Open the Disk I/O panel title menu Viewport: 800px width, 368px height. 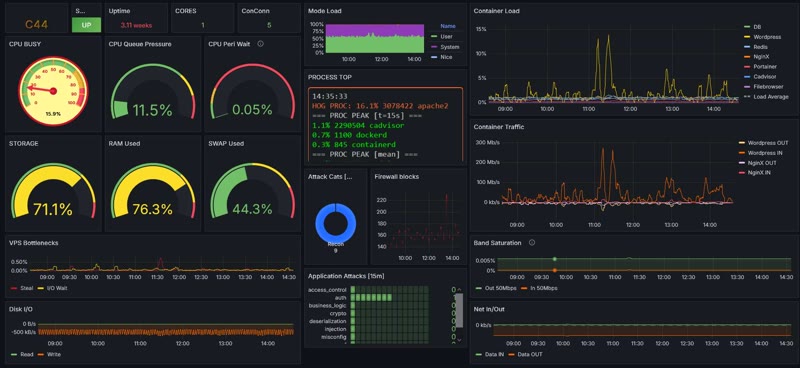(21, 309)
